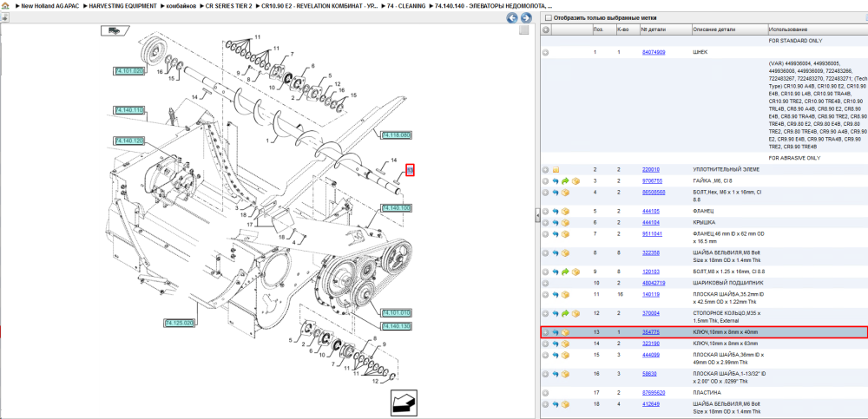
Task: Open part number link 86508568
Action: coord(654,193)
